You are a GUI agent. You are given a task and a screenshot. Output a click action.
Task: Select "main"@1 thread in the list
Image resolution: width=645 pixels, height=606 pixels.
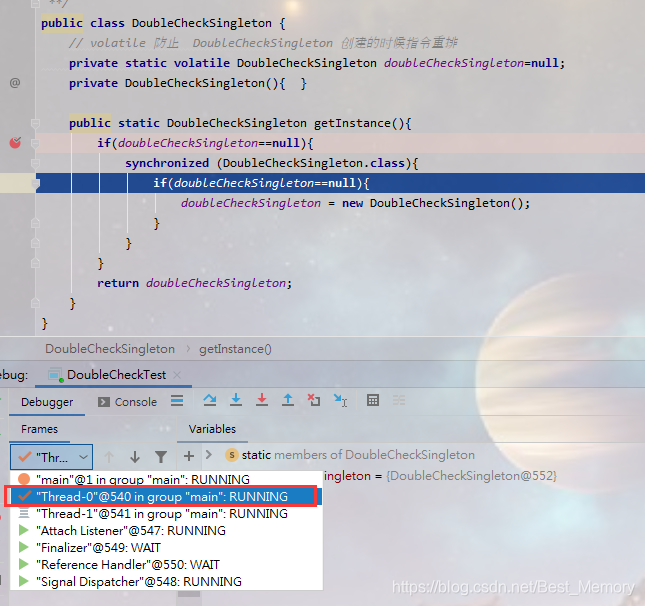click(166, 479)
